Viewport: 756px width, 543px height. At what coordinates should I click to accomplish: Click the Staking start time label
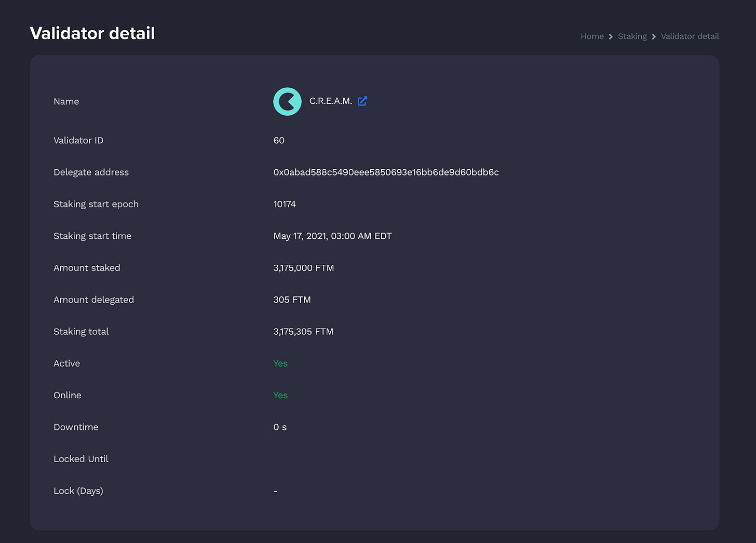(x=92, y=236)
